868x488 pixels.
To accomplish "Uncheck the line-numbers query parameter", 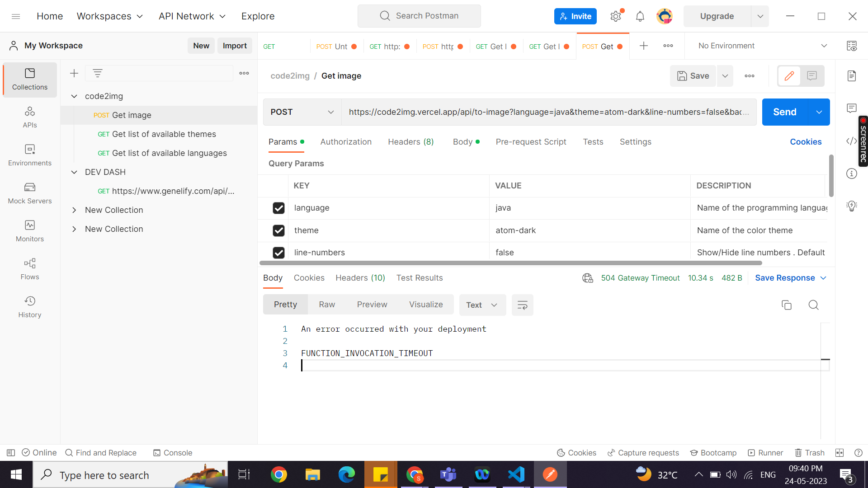I will pos(278,253).
